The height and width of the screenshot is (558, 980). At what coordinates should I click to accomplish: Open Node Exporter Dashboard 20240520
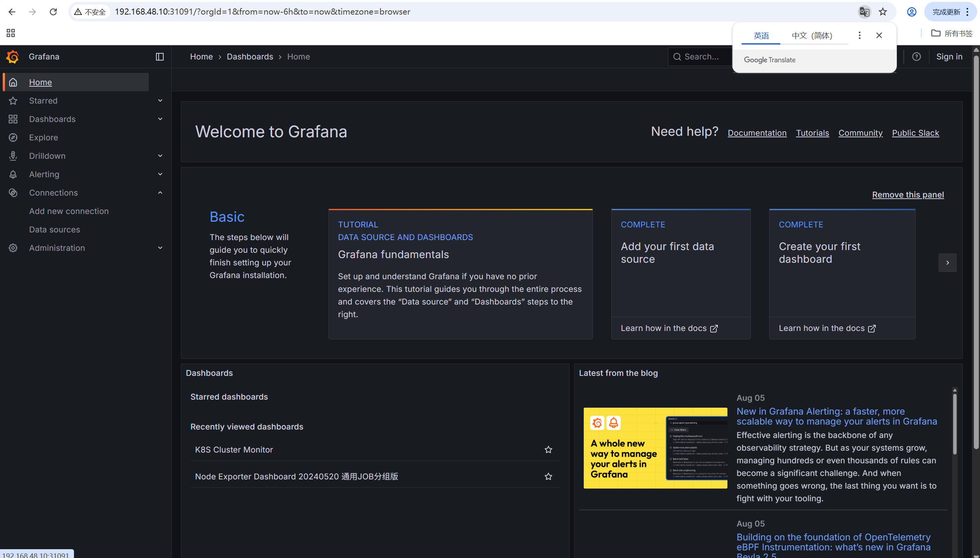coord(296,476)
